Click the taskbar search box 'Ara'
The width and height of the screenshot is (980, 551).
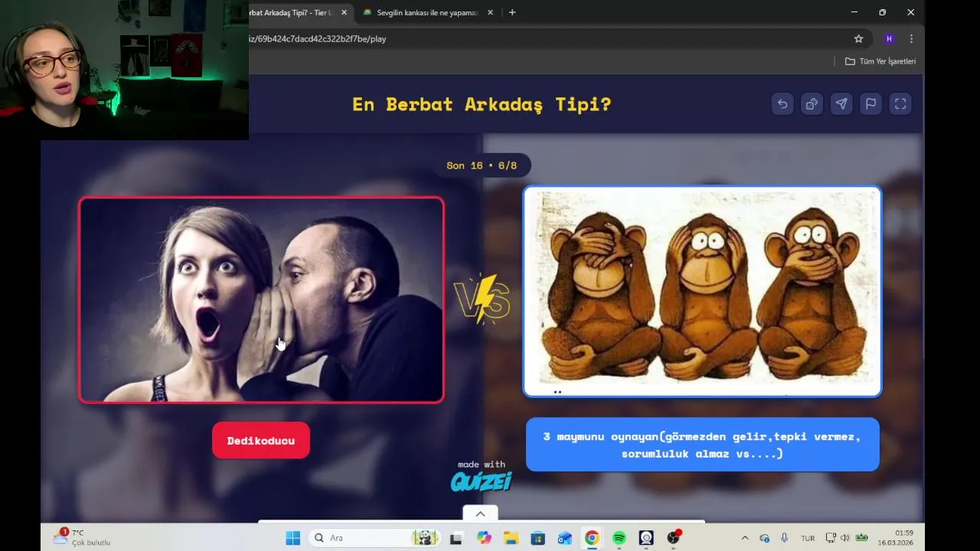click(x=374, y=538)
